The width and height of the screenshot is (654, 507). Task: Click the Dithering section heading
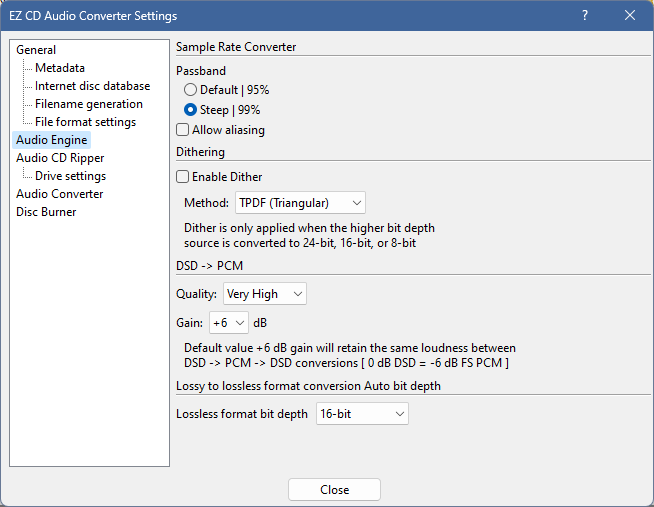click(201, 152)
